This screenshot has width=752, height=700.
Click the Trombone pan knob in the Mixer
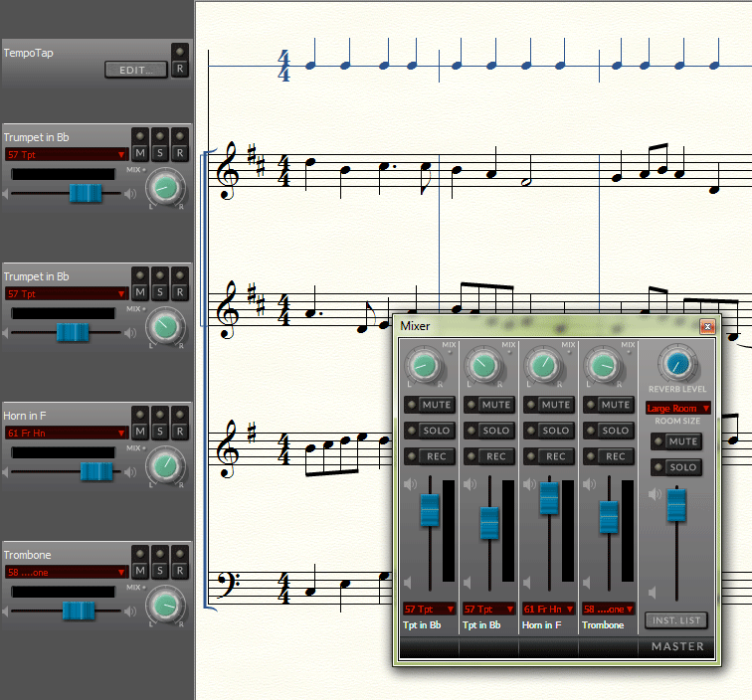coord(603,367)
